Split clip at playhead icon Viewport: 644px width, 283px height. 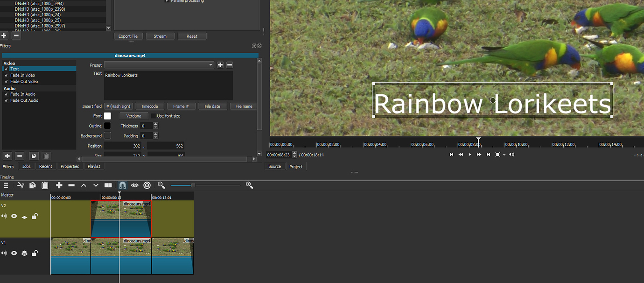point(108,185)
